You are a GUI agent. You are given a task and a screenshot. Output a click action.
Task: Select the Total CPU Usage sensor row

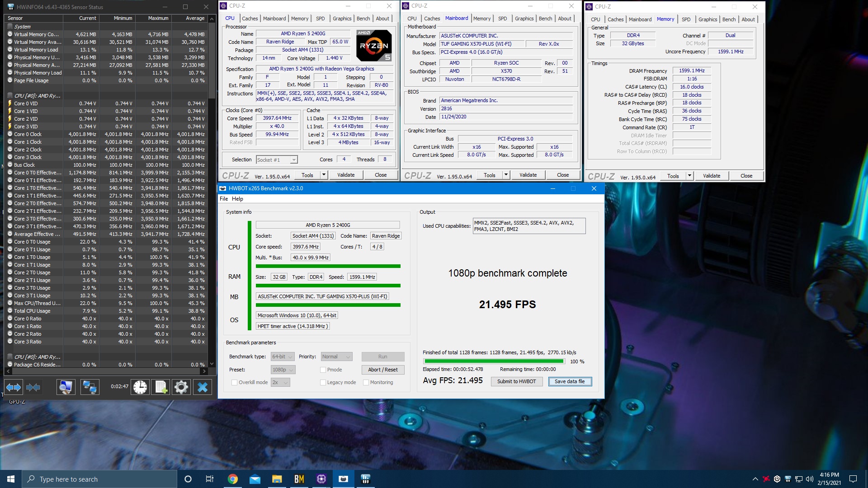[x=106, y=311]
